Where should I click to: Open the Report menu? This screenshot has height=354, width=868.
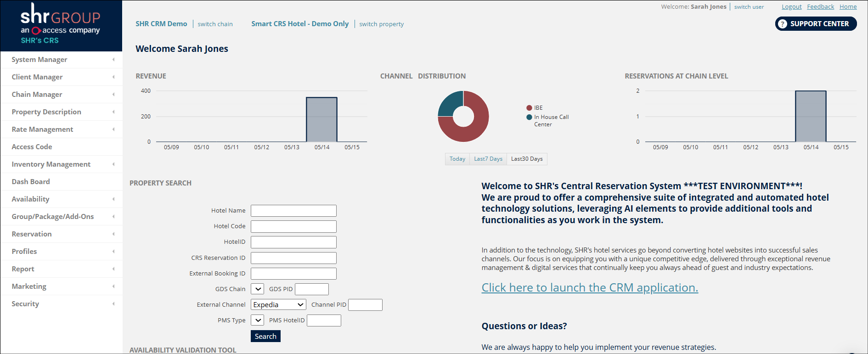tap(62, 269)
